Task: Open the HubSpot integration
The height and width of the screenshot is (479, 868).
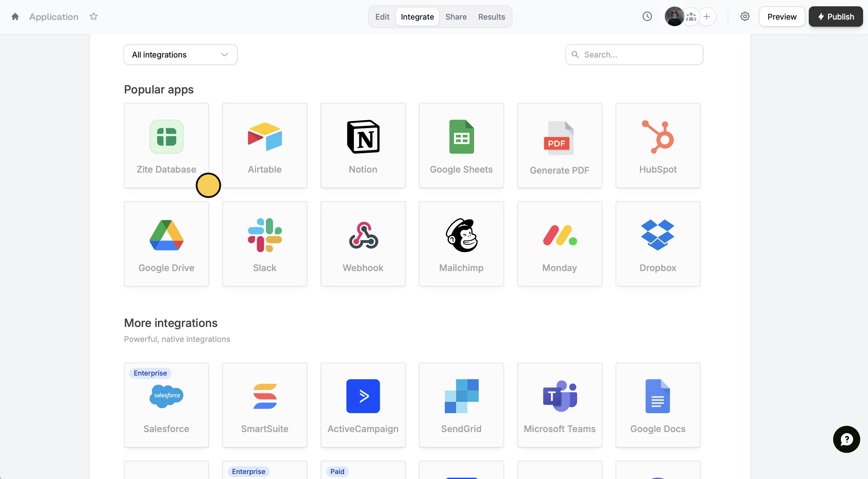Action: tap(658, 145)
